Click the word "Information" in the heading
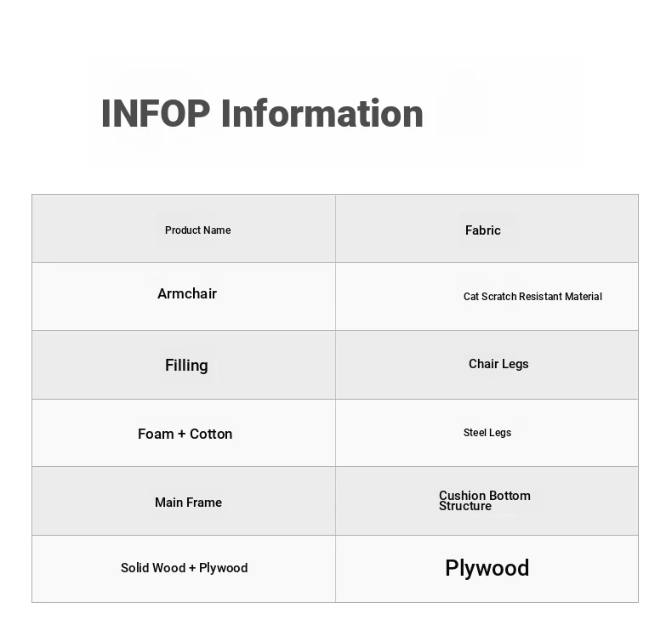Image resolution: width=672 pixels, height=642 pixels. pyautogui.click(x=322, y=114)
